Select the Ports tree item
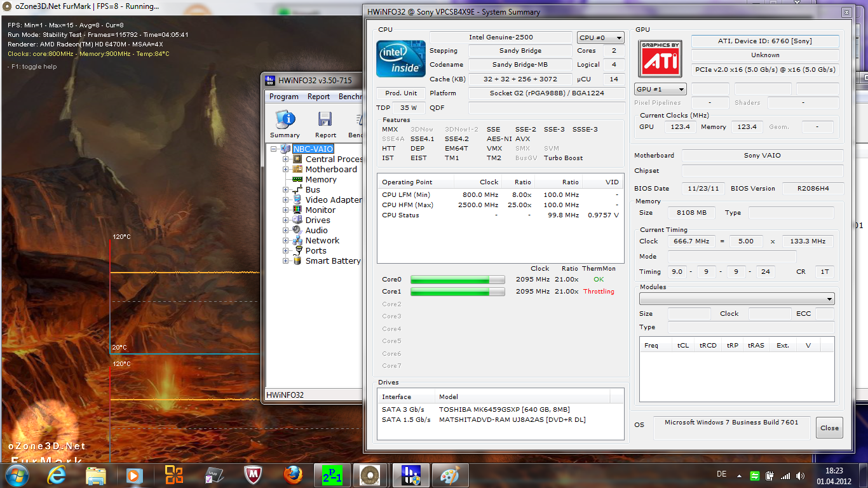868x488 pixels. [x=316, y=250]
